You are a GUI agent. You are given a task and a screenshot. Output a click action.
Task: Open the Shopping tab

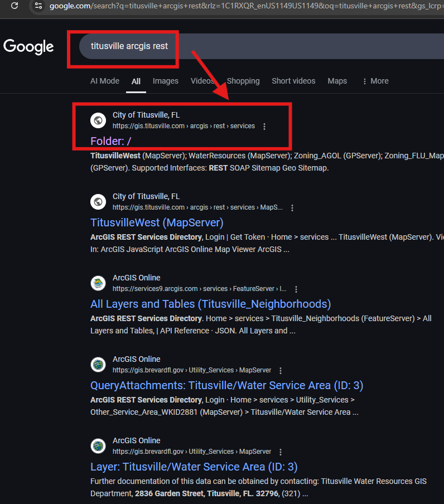(x=243, y=81)
